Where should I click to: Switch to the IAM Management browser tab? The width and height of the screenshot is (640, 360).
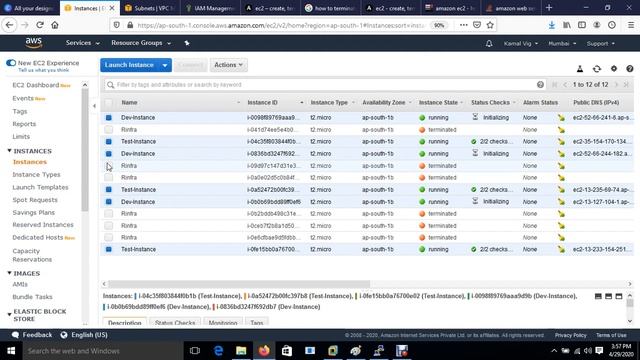coord(210,8)
